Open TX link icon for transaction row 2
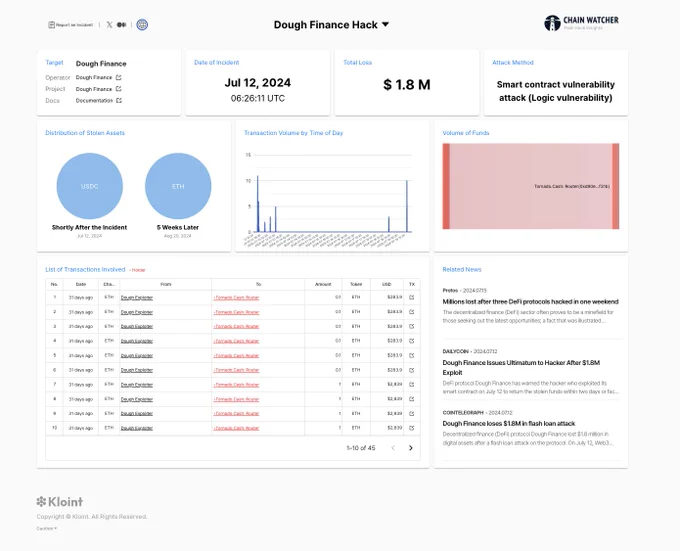This screenshot has height=551, width=680. click(x=412, y=312)
